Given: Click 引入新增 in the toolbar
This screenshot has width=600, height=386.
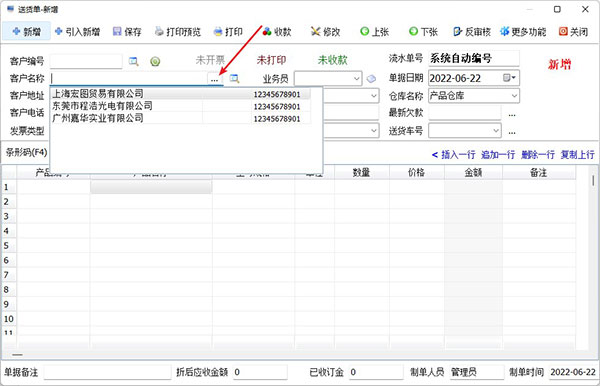Looking at the screenshot, I should (77, 31).
